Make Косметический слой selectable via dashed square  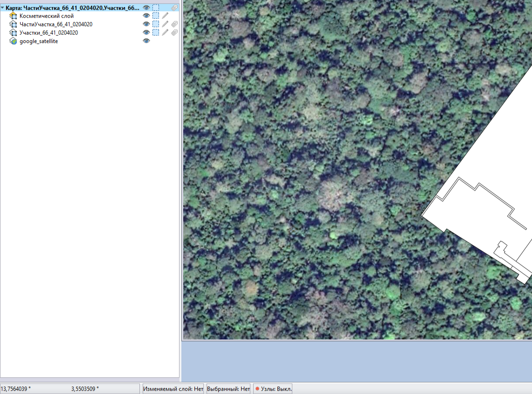pyautogui.click(x=156, y=16)
